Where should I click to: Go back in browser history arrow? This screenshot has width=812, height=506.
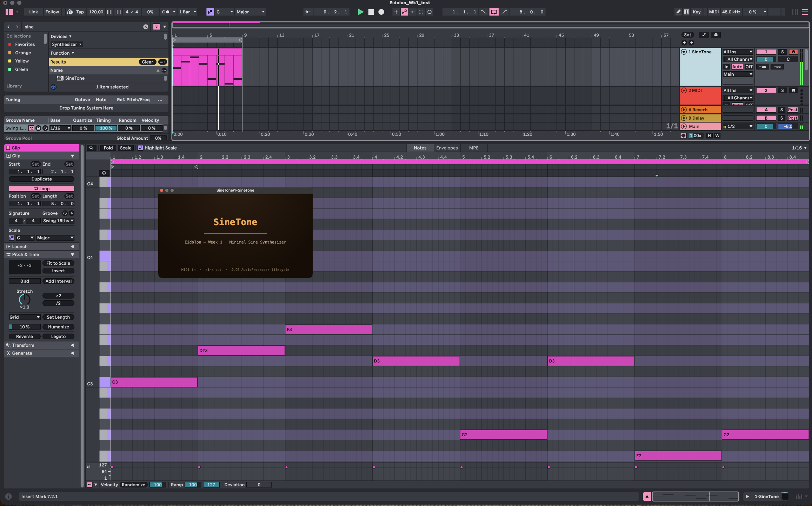[9, 27]
